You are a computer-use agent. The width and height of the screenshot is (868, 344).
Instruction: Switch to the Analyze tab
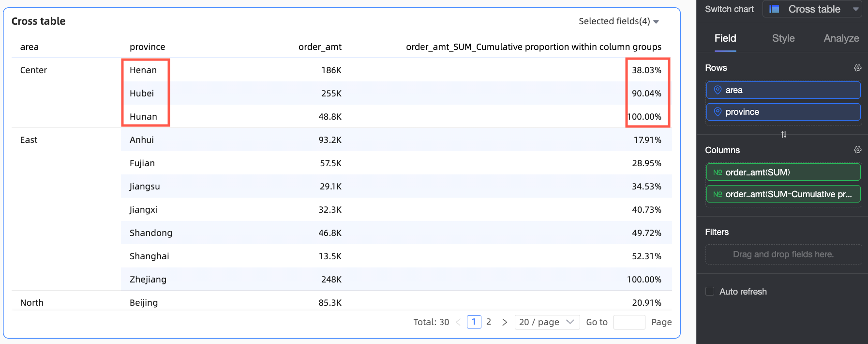[x=841, y=38]
